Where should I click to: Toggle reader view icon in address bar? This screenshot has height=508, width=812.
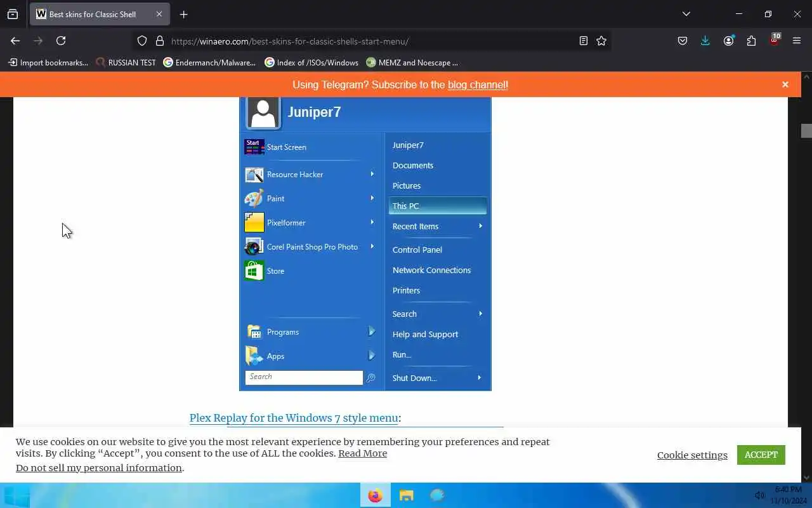pyautogui.click(x=584, y=41)
